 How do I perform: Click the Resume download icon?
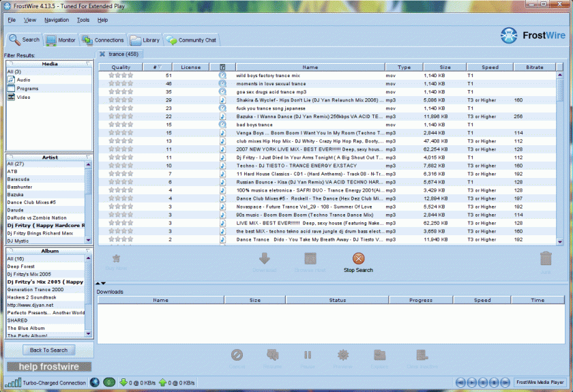(x=273, y=355)
